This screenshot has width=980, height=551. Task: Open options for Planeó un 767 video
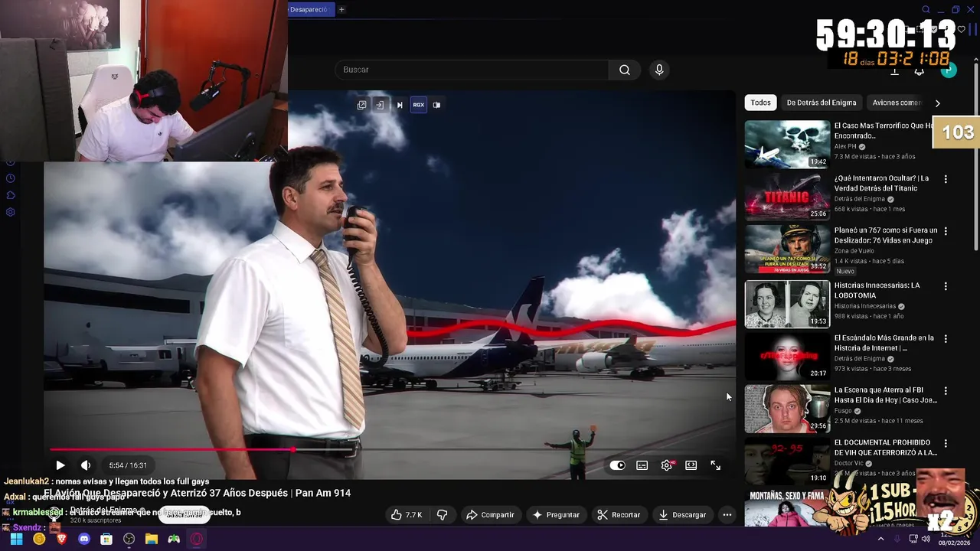(x=946, y=231)
